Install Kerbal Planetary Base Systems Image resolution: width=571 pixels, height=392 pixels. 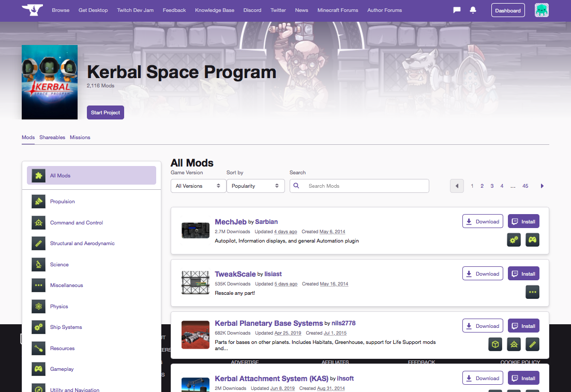[x=523, y=326]
